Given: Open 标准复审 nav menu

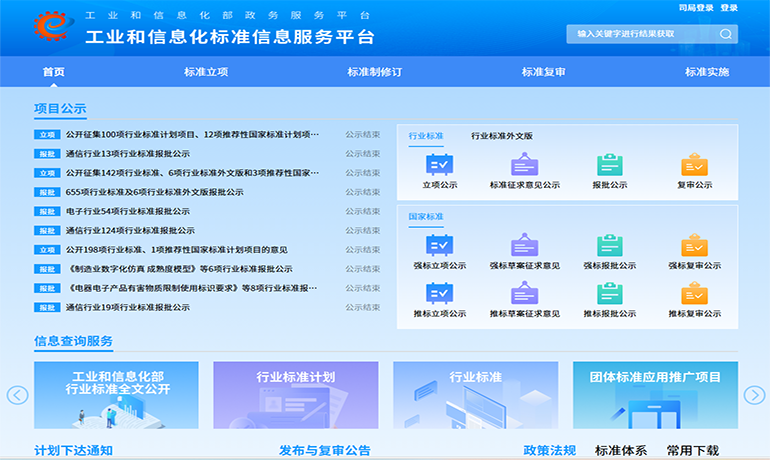Looking at the screenshot, I should pos(543,72).
